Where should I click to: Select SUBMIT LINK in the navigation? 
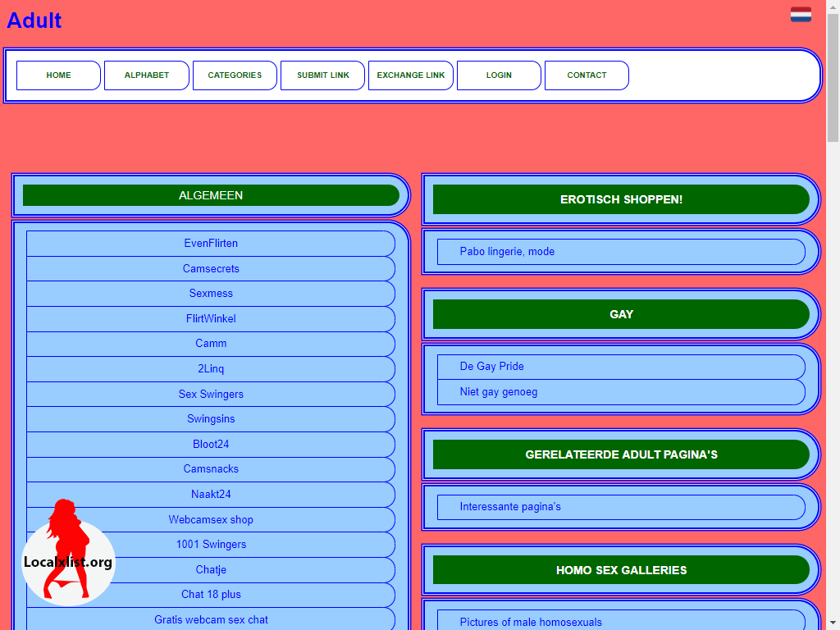(323, 75)
